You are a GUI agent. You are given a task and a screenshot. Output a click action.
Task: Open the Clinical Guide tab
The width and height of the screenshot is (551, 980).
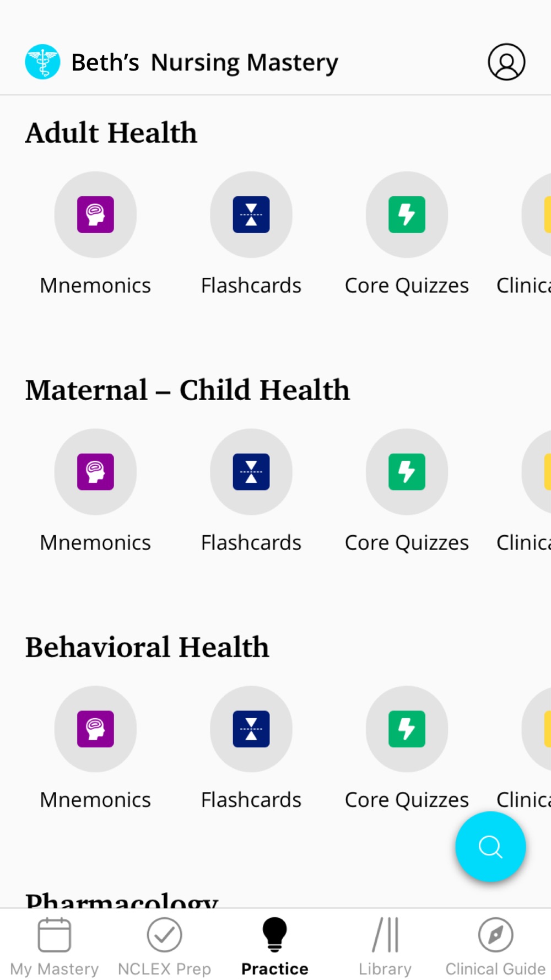495,946
